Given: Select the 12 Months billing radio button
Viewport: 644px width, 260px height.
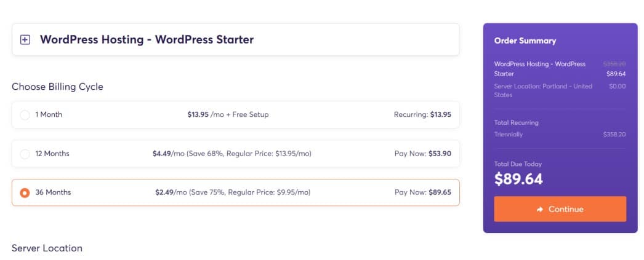Looking at the screenshot, I should [25, 154].
